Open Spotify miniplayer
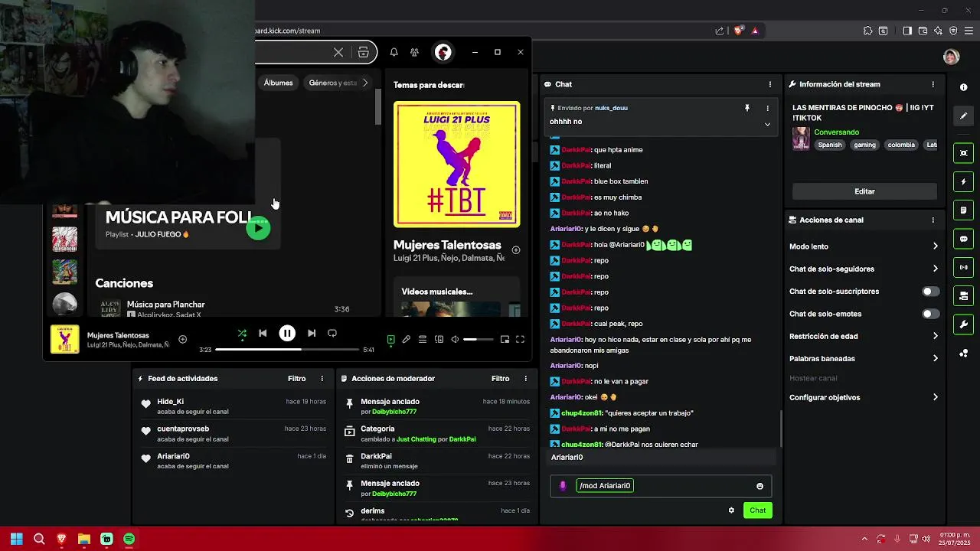The image size is (980, 551). [x=505, y=339]
